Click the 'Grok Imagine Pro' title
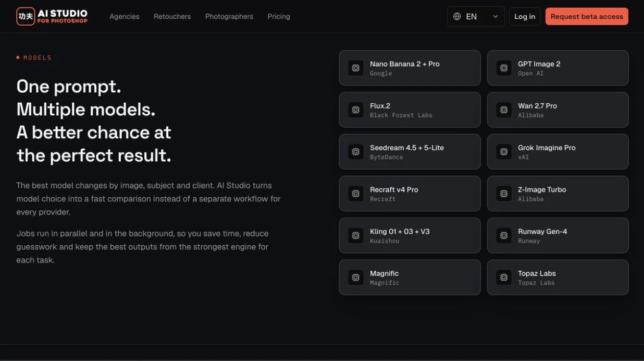 [547, 148]
